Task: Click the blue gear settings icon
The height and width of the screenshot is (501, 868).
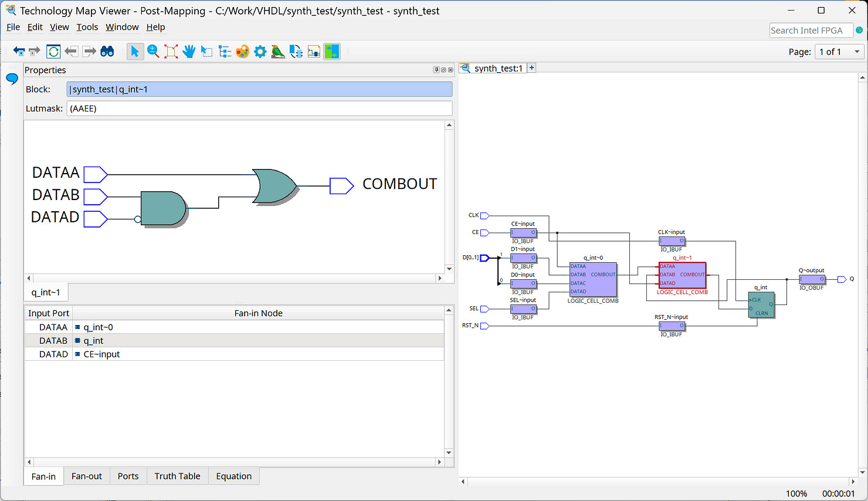Action: coord(260,52)
